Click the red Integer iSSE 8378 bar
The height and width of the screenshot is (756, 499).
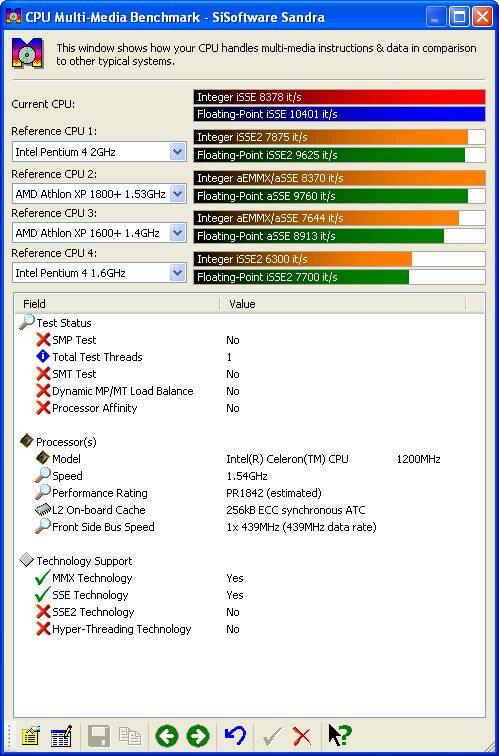click(339, 97)
